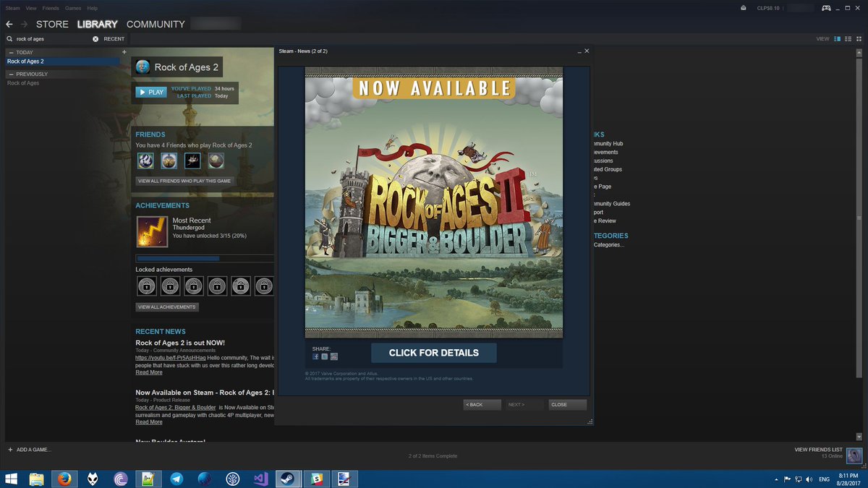Click the friends list avatar at bottom right
The width and height of the screenshot is (868, 488).
pyautogui.click(x=854, y=455)
